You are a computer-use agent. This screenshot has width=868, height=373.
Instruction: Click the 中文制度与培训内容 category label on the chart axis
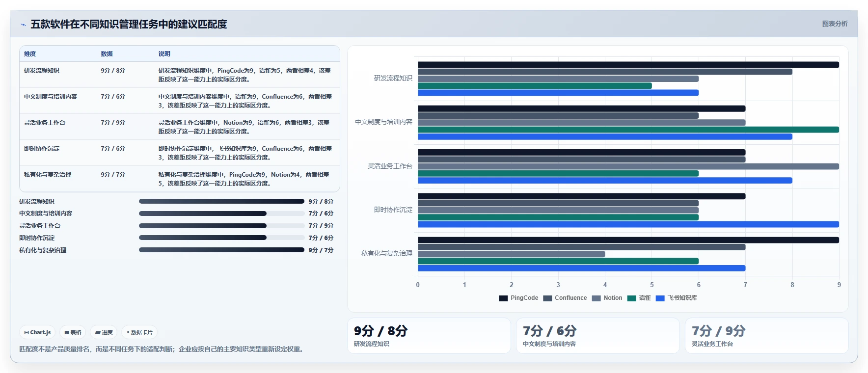point(384,122)
